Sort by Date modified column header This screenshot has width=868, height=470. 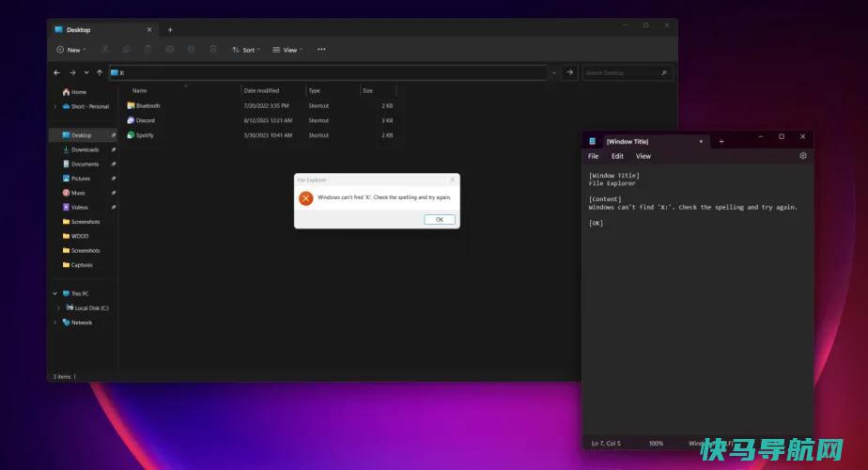(261, 90)
